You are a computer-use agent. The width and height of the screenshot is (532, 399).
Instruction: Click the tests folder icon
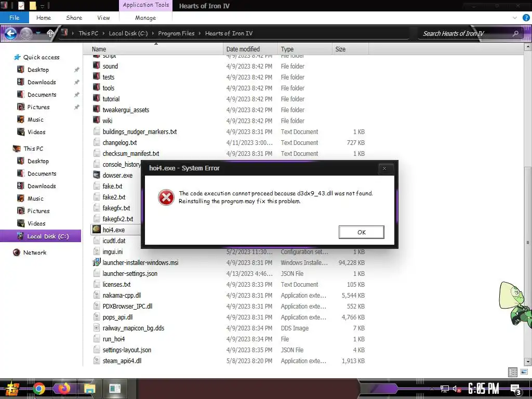pos(97,77)
